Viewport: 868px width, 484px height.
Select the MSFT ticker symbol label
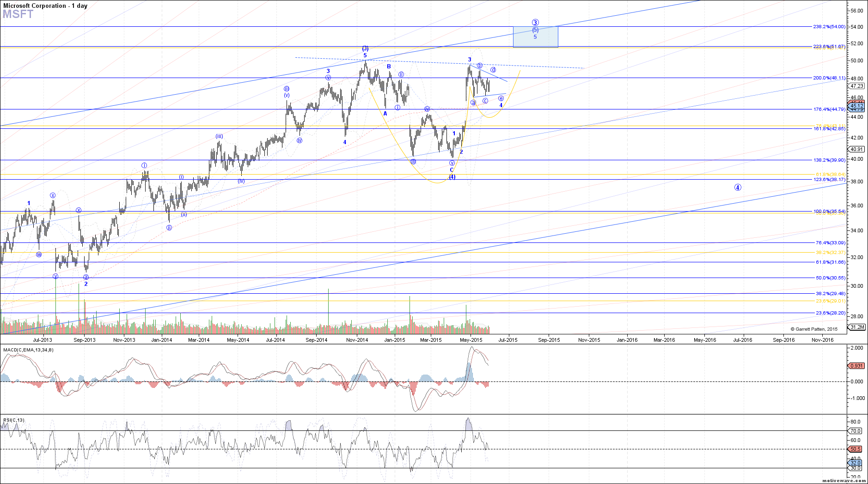click(x=18, y=14)
